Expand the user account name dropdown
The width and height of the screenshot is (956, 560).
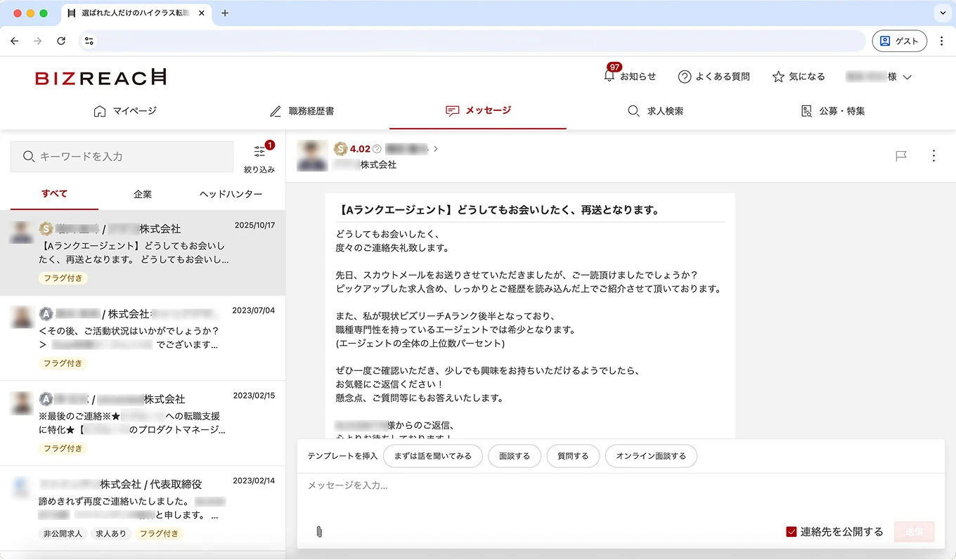click(x=878, y=76)
